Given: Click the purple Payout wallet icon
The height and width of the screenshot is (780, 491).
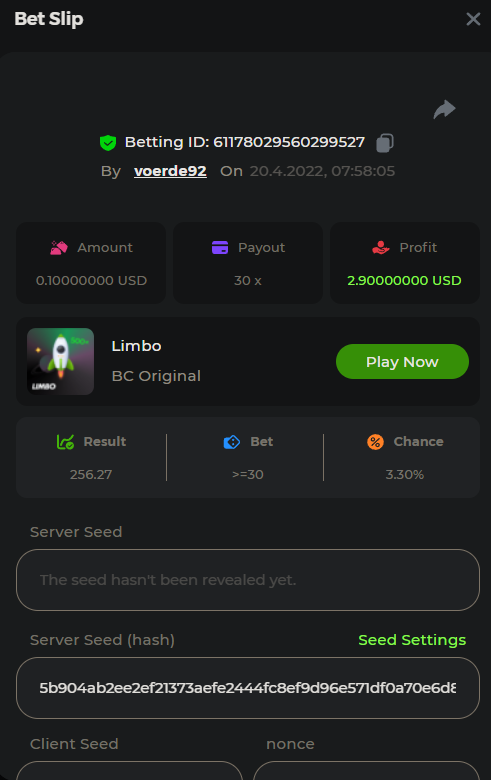Looking at the screenshot, I should [220, 247].
